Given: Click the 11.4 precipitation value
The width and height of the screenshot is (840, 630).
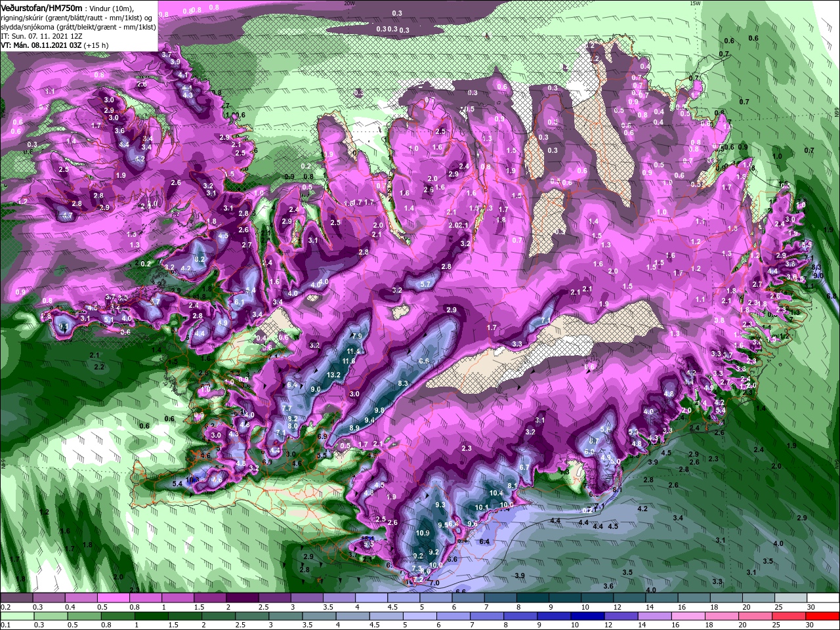Looking at the screenshot, I should 353,351.
